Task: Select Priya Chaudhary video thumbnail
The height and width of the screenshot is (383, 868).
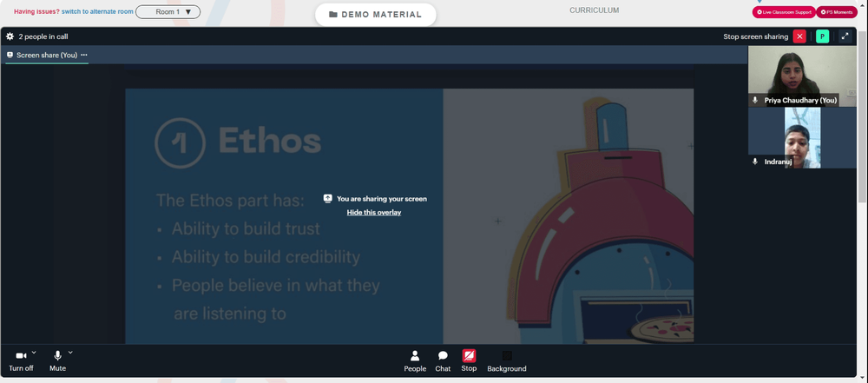Action: pyautogui.click(x=802, y=76)
